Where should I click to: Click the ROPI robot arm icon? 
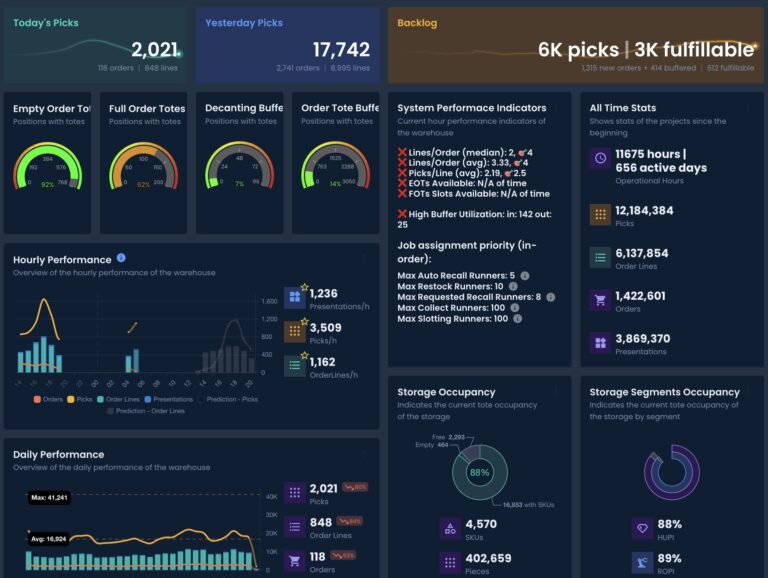tap(641, 563)
